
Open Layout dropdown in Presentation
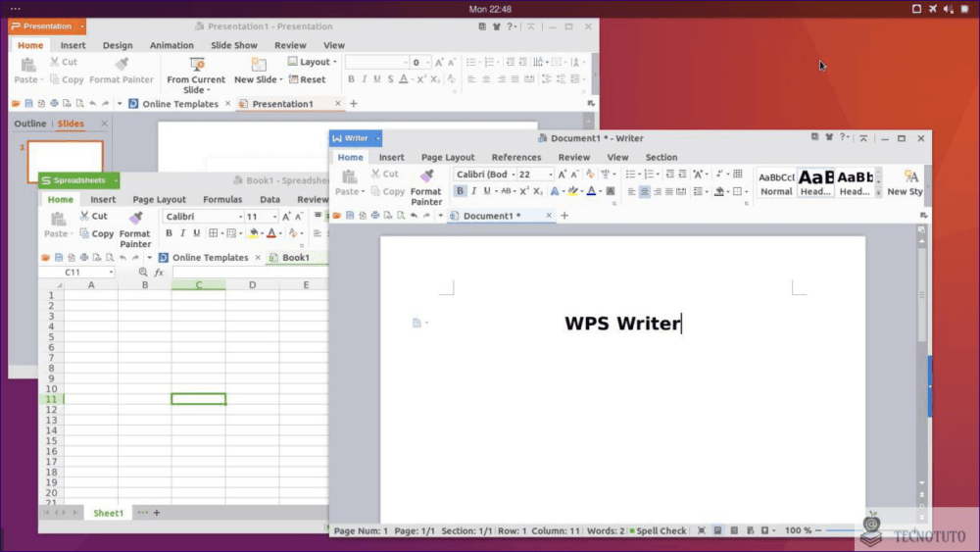tap(312, 62)
